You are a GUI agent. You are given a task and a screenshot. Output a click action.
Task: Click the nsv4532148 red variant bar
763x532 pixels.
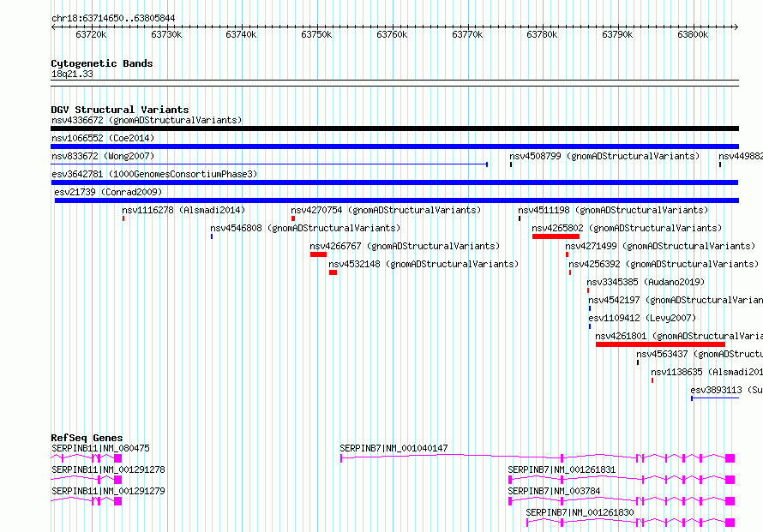[333, 272]
